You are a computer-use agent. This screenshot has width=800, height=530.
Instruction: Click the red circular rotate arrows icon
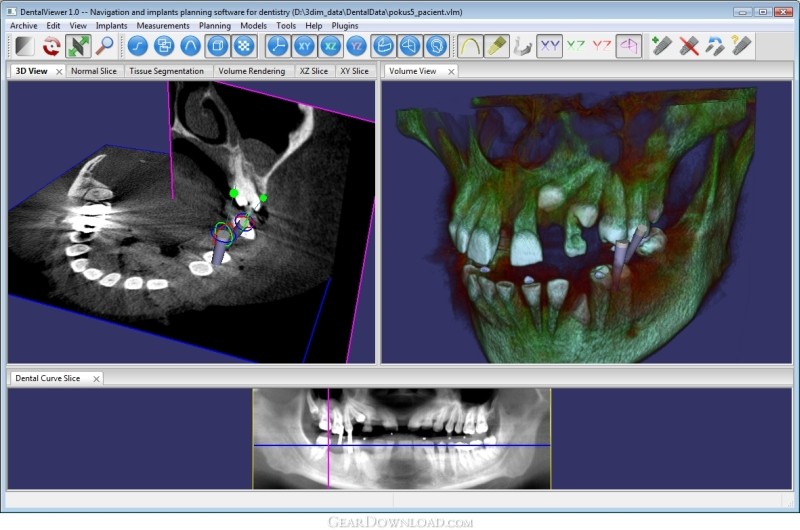tap(52, 46)
